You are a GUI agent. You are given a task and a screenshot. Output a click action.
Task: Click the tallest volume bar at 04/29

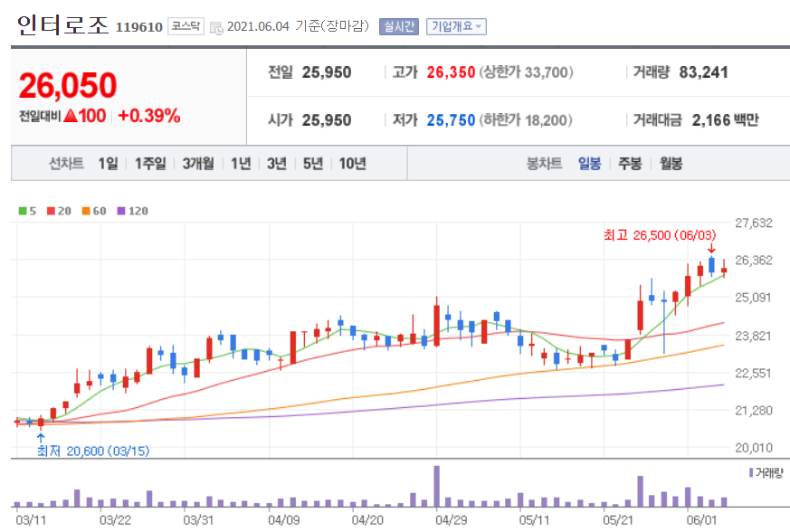[436, 486]
